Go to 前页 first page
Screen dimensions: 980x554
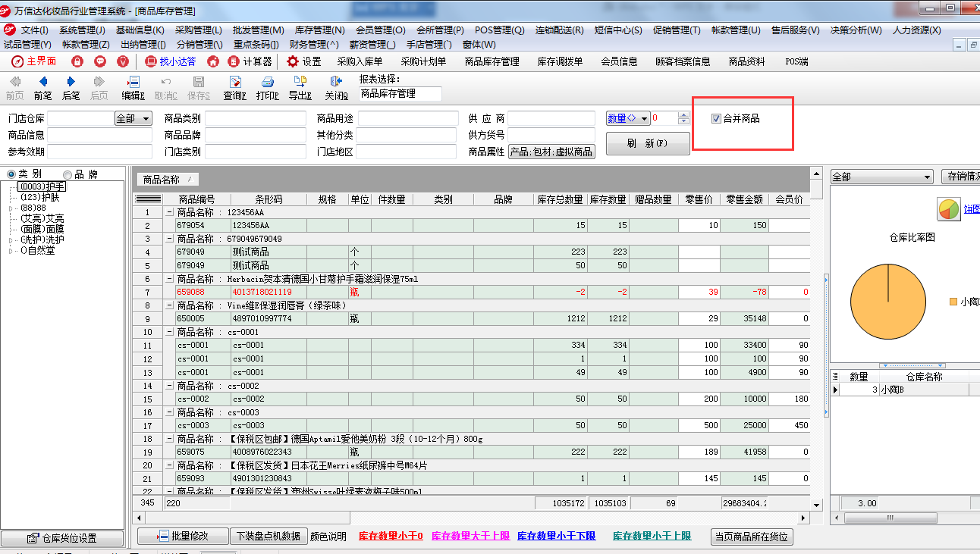click(14, 88)
